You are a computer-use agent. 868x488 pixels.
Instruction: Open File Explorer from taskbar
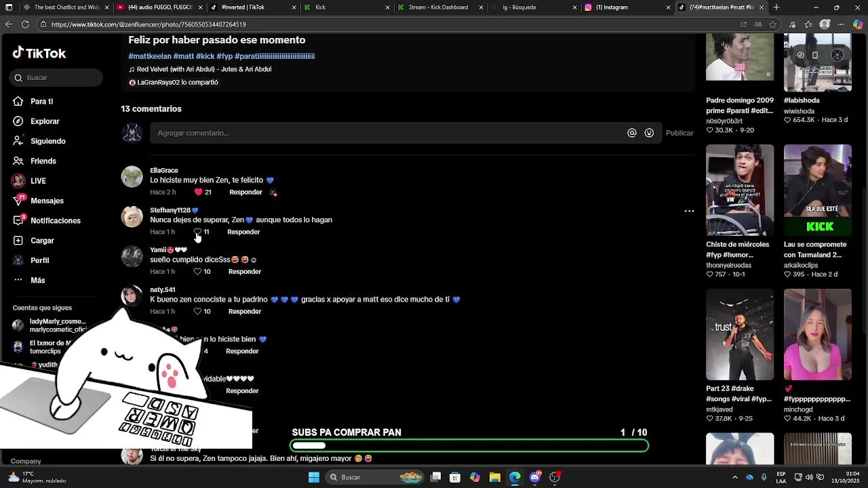point(495,477)
